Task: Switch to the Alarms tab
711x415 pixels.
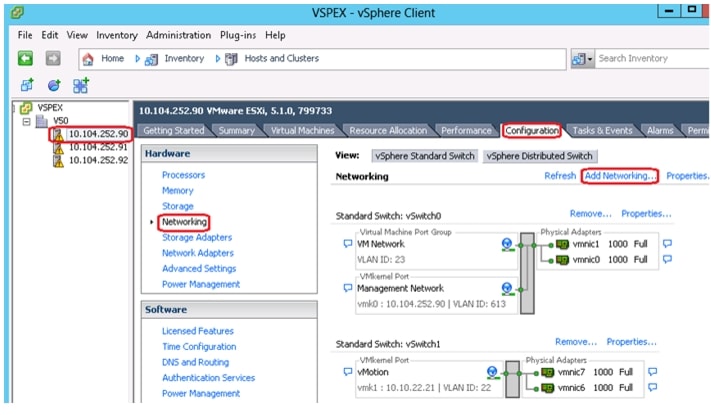Action: pos(660,131)
